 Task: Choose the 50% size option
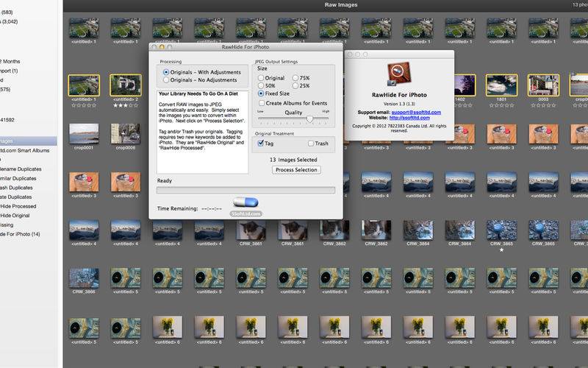pyautogui.click(x=261, y=85)
